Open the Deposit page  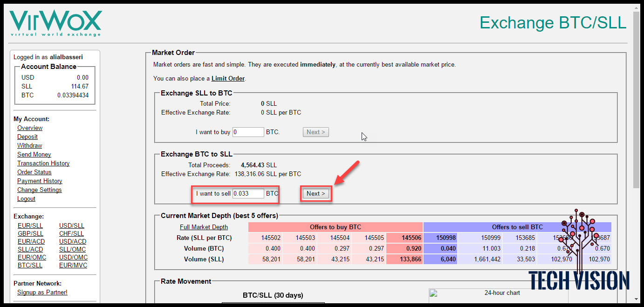pos(27,136)
